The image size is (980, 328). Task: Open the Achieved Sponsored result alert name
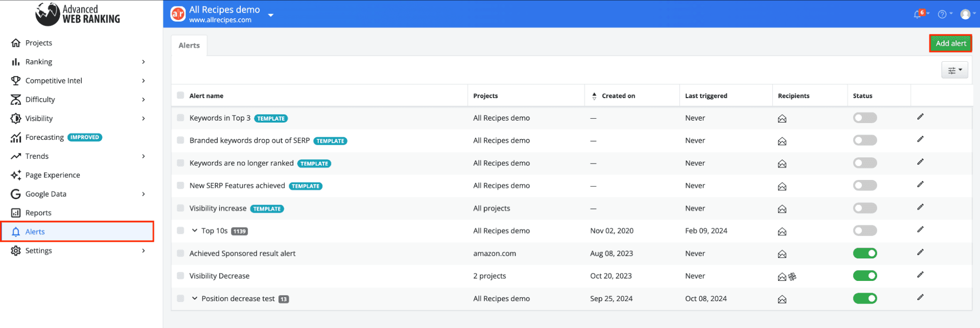click(x=243, y=253)
